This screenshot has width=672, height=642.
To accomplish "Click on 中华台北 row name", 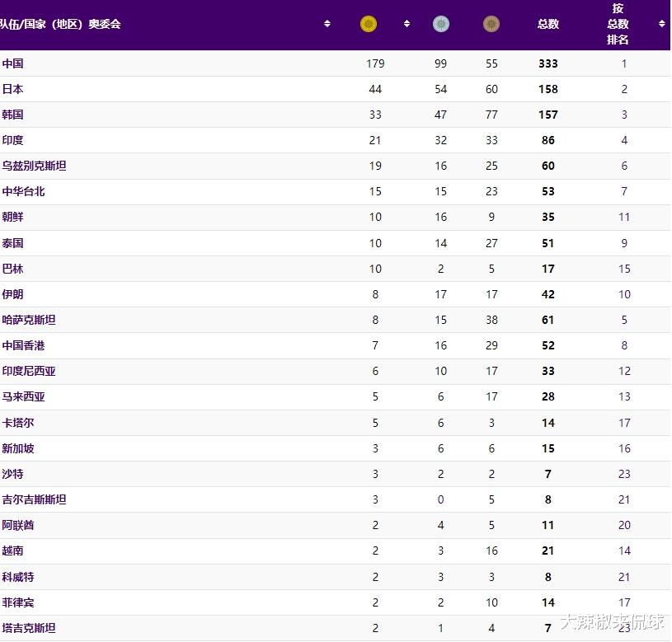I will pyautogui.click(x=23, y=191).
